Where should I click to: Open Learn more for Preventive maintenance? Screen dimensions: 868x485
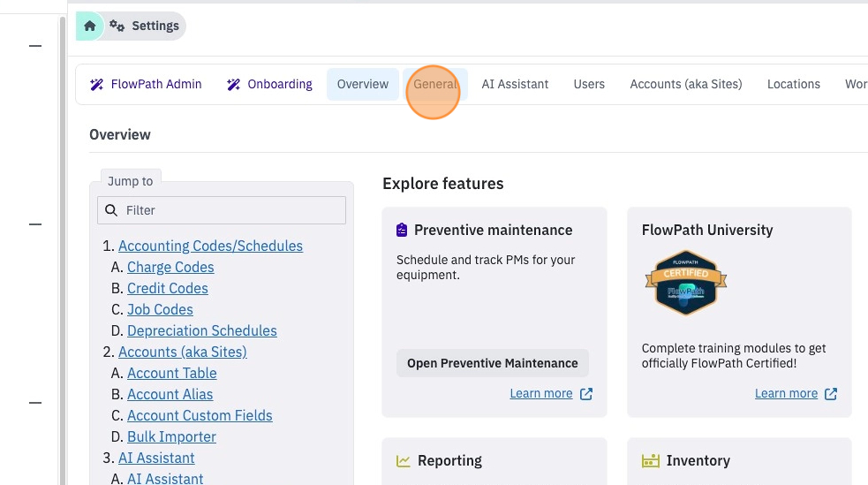pos(540,393)
